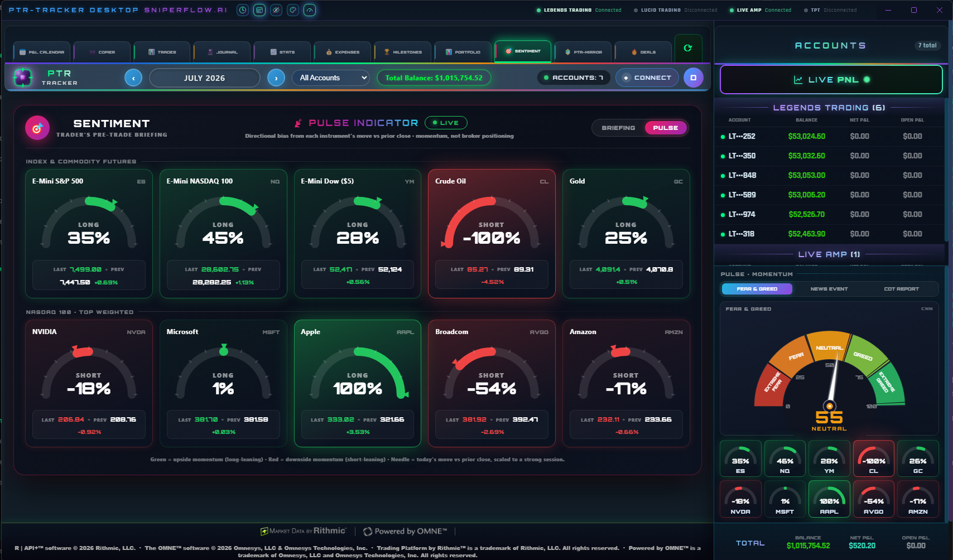The width and height of the screenshot is (953, 560).
Task: Select the Microsoft gauge card
Action: coord(223,384)
